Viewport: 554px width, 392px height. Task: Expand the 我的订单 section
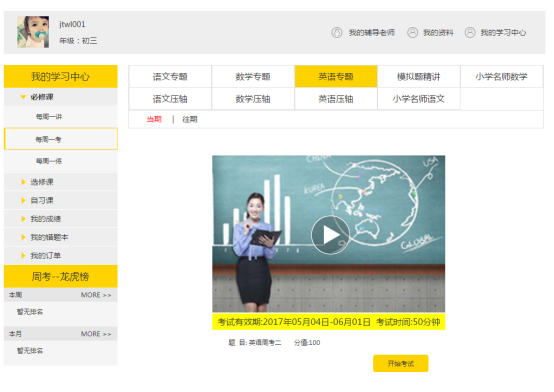coord(23,256)
